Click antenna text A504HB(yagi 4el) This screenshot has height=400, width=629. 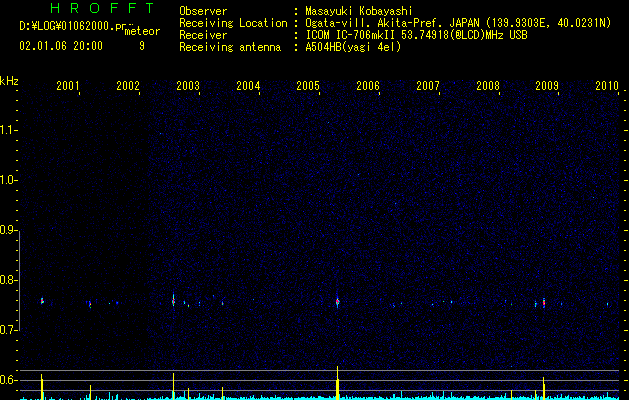353,47
